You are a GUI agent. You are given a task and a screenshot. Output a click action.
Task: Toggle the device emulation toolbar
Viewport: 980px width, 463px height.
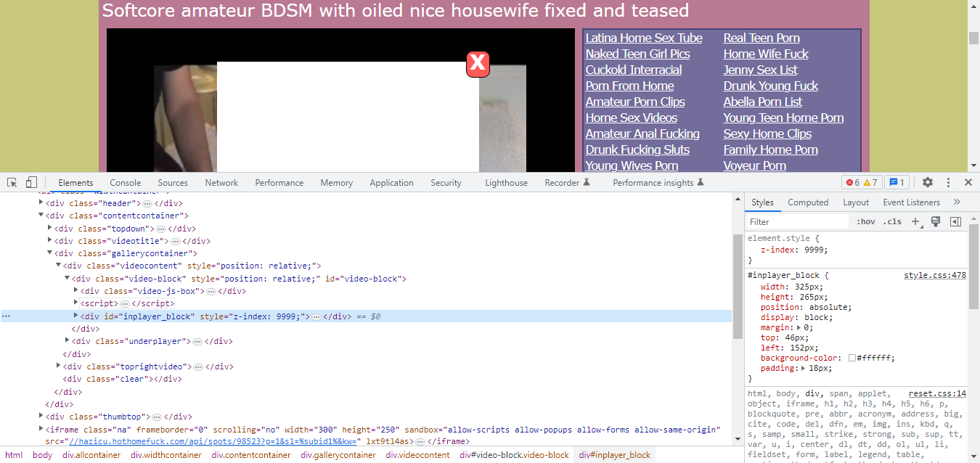[30, 181]
